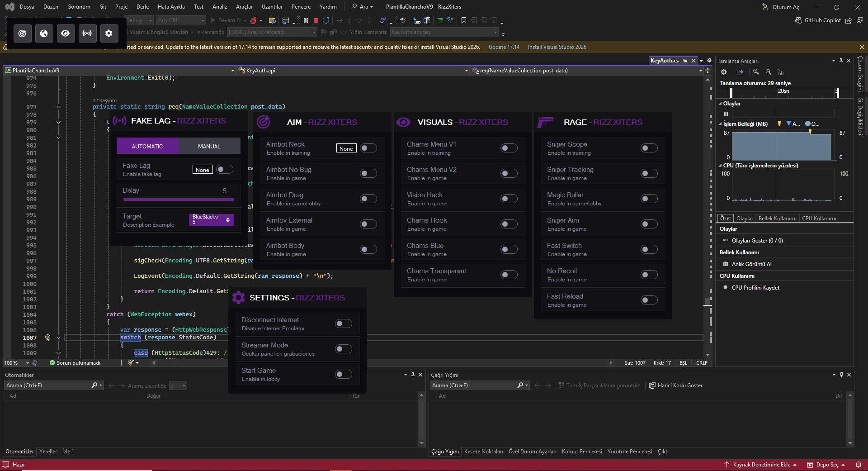
Task: Open the Dosya menu
Action: coord(27,7)
